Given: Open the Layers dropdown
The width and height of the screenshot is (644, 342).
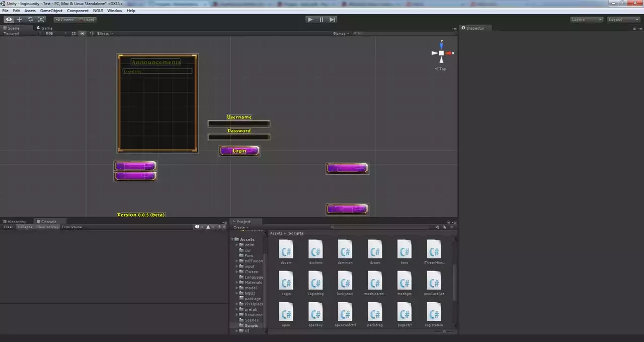Looking at the screenshot, I should [586, 20].
